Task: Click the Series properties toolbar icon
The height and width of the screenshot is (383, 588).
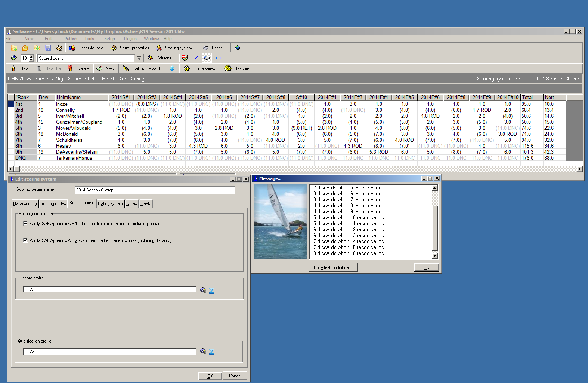Action: point(114,48)
